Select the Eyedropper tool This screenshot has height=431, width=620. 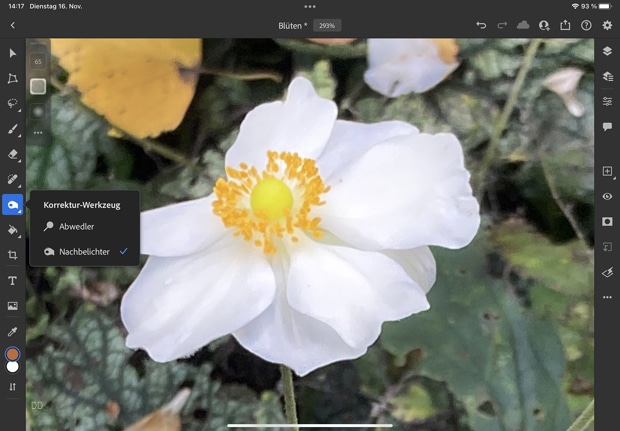[x=13, y=331]
